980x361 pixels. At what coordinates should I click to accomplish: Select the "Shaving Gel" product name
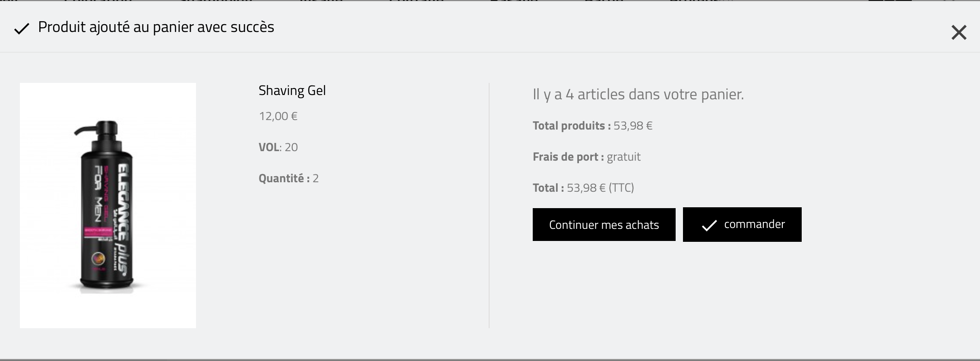292,91
